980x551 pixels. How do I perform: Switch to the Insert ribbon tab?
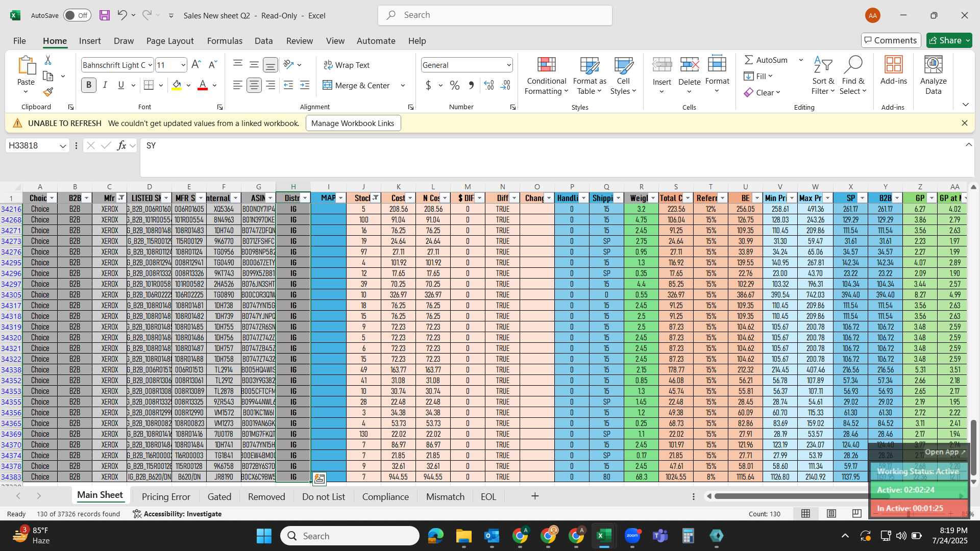tap(90, 41)
